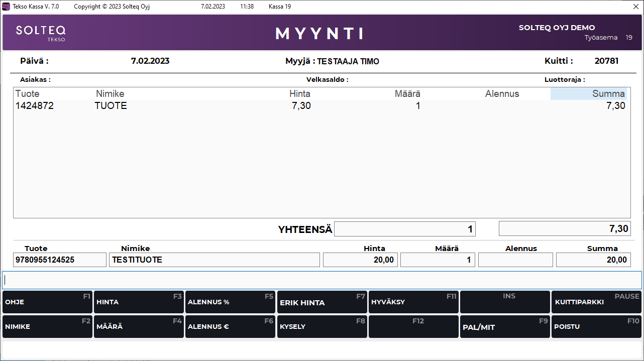Viewport: 644px width, 361px height.
Task: Open KUITTIPARKKI receipt parking
Action: click(596, 302)
